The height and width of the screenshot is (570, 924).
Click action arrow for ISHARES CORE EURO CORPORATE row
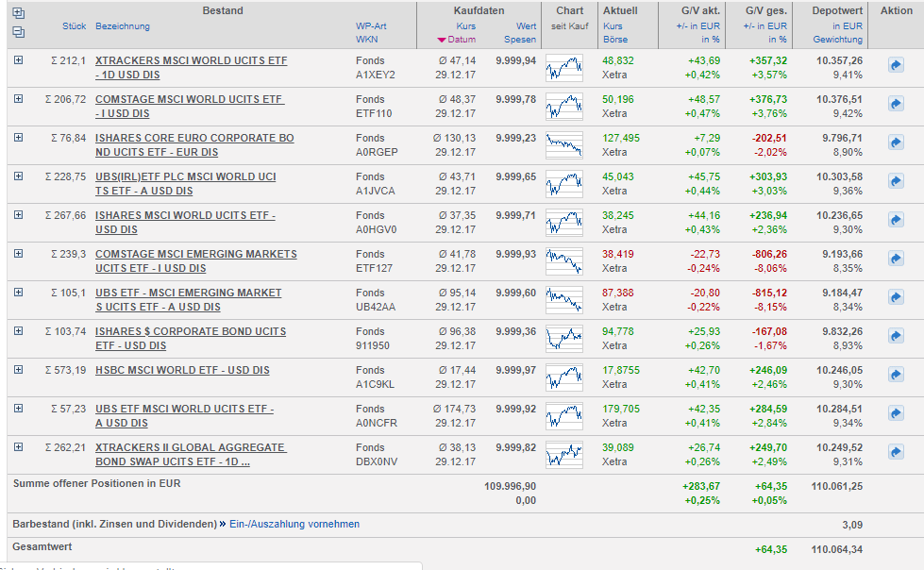[896, 142]
